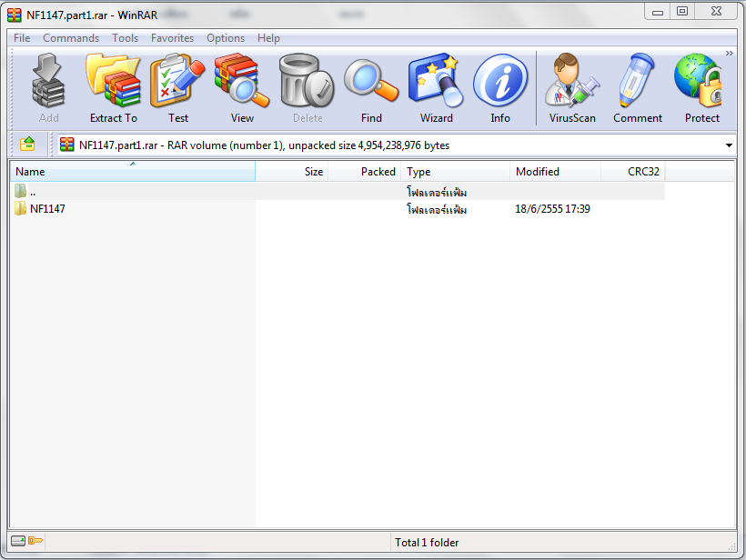Open the Commands menu
This screenshot has height=560, width=746.
point(71,38)
